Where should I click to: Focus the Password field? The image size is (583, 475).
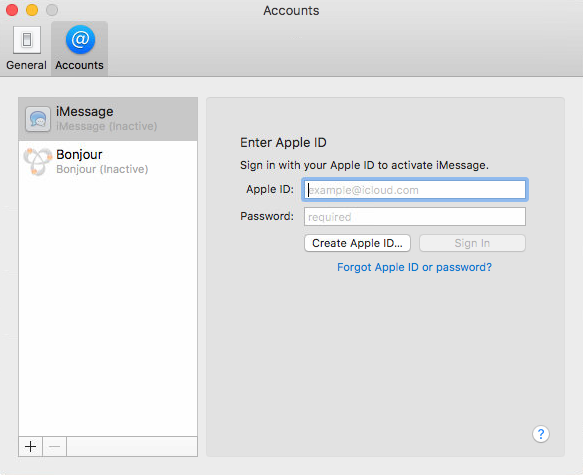click(x=415, y=217)
